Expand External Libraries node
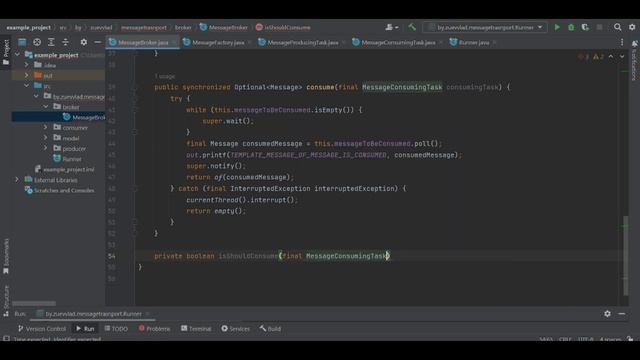This screenshot has width=640, height=360. tap(17, 180)
